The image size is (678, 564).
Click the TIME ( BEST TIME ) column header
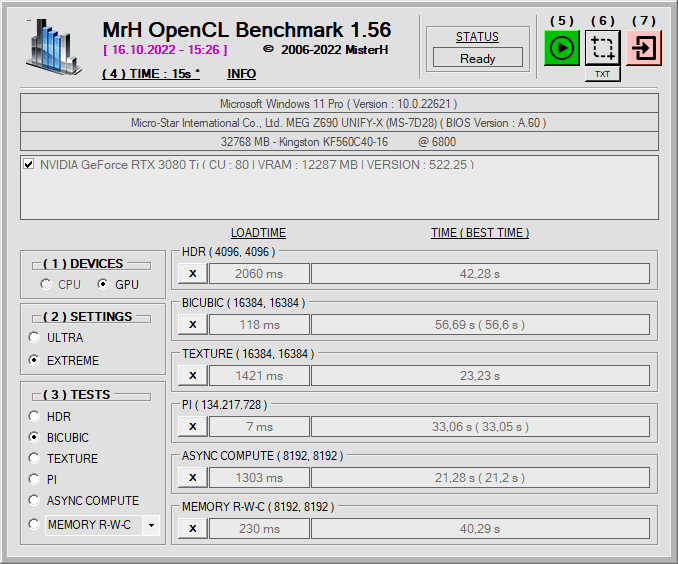point(480,233)
